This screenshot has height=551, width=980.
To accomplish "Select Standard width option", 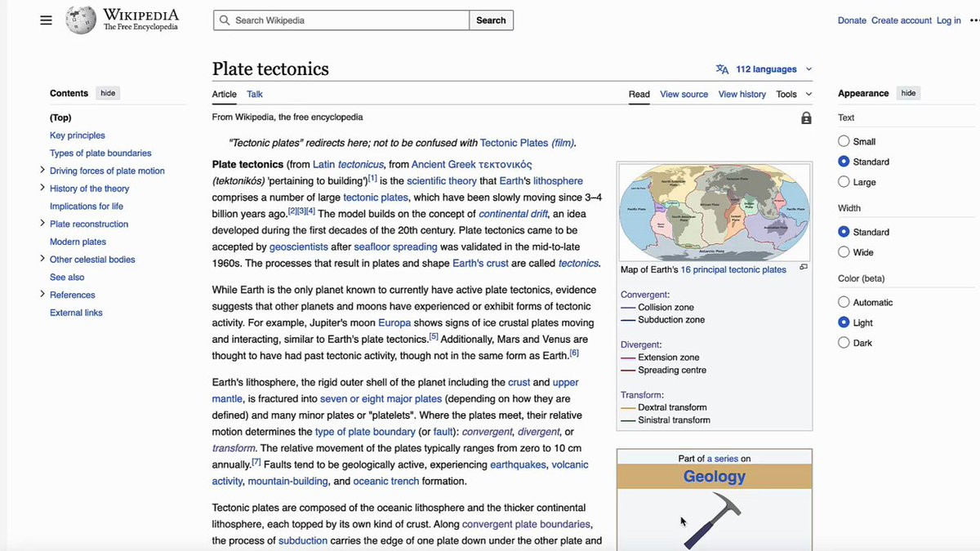I will point(844,232).
